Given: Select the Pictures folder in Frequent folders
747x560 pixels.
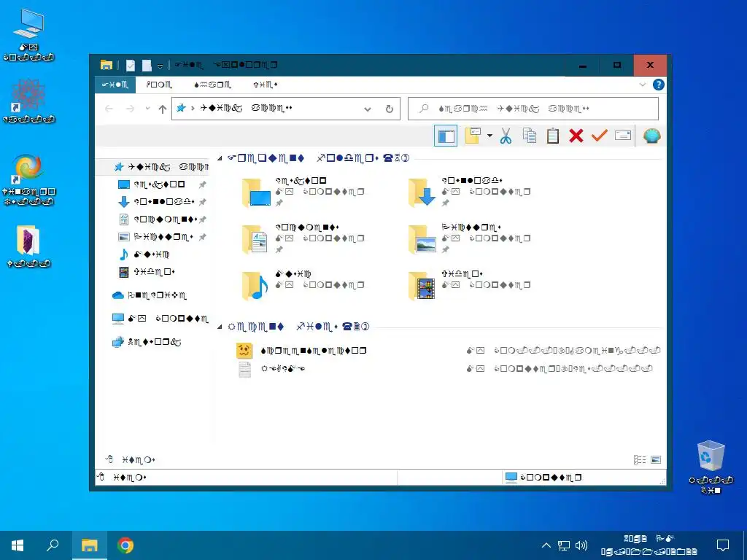Looking at the screenshot, I should point(470,238).
